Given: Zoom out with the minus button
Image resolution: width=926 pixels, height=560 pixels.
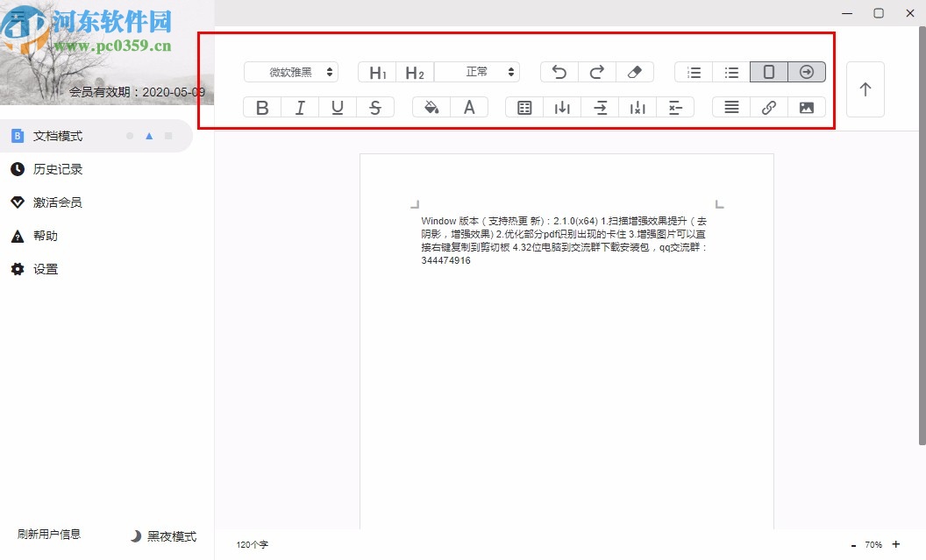Looking at the screenshot, I should point(853,544).
